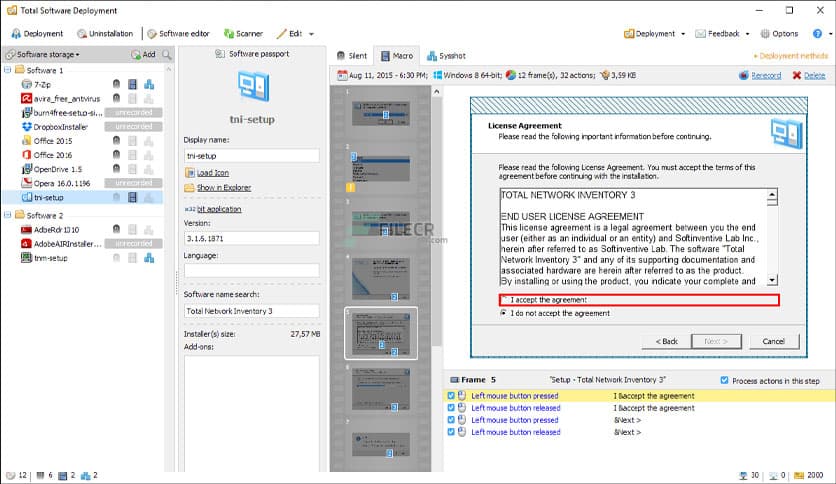Click the silent icon for avira_free_antivirus
Image resolution: width=836 pixels, height=484 pixels.
tap(116, 99)
